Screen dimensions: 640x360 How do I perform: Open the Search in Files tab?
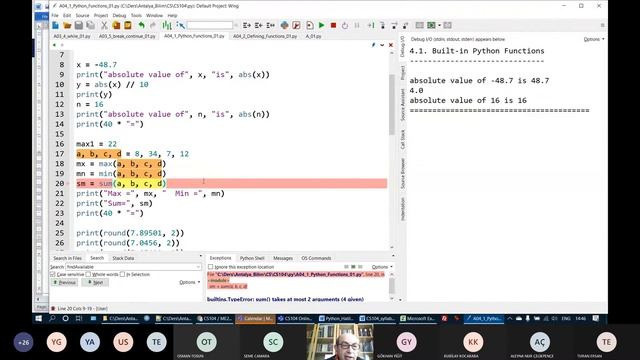click(67, 258)
